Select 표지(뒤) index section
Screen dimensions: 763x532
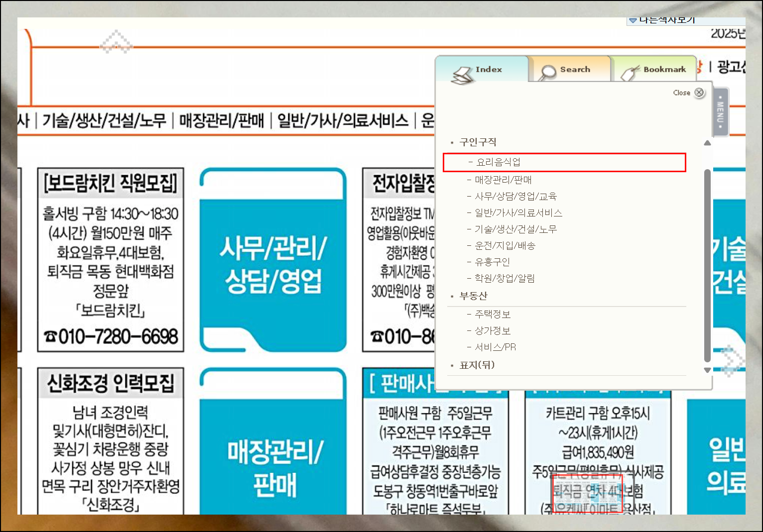477,365
